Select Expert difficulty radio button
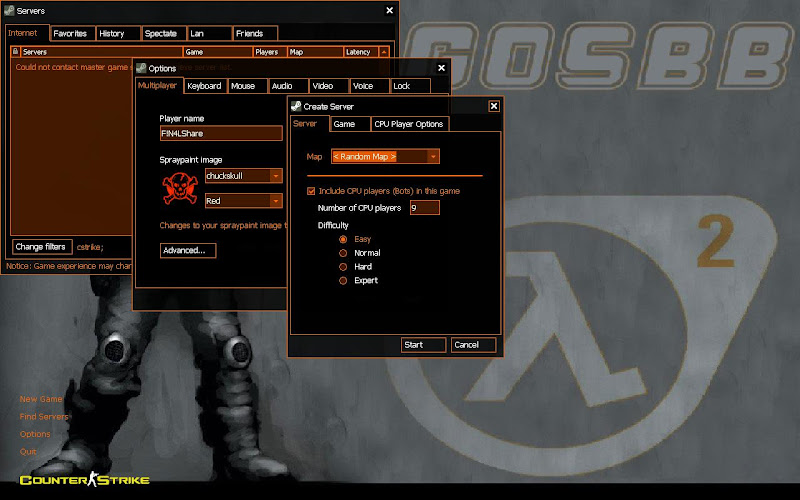The image size is (800, 500). 343,281
